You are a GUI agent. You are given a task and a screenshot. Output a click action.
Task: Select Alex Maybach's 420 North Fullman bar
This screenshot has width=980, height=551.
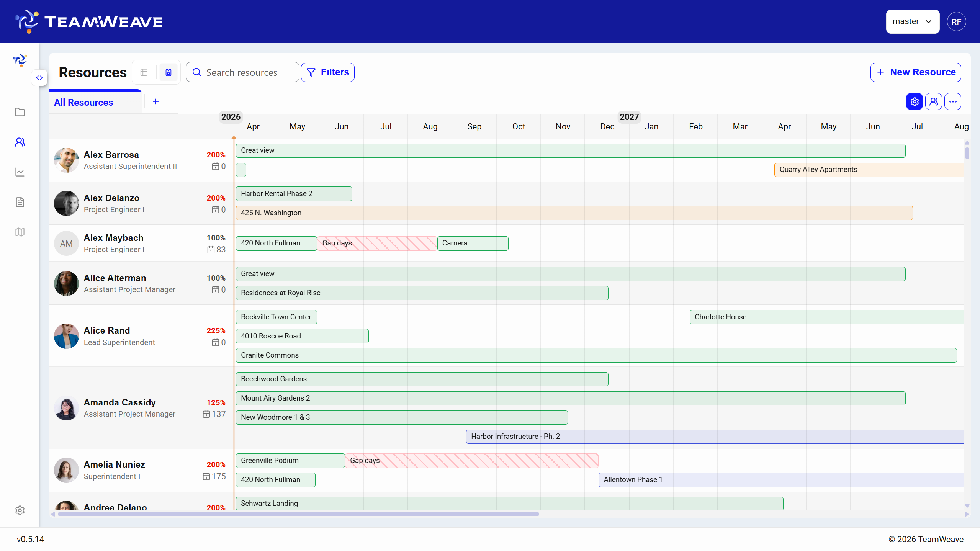click(276, 243)
